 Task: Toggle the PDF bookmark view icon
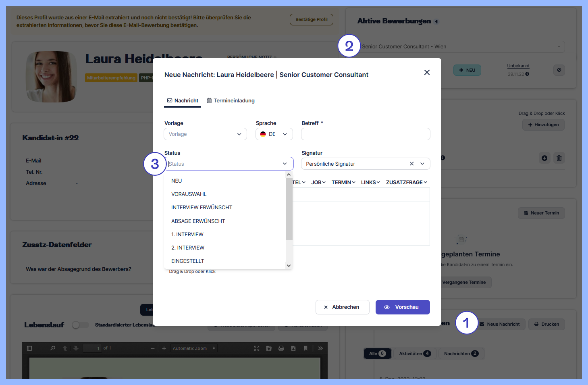305,348
